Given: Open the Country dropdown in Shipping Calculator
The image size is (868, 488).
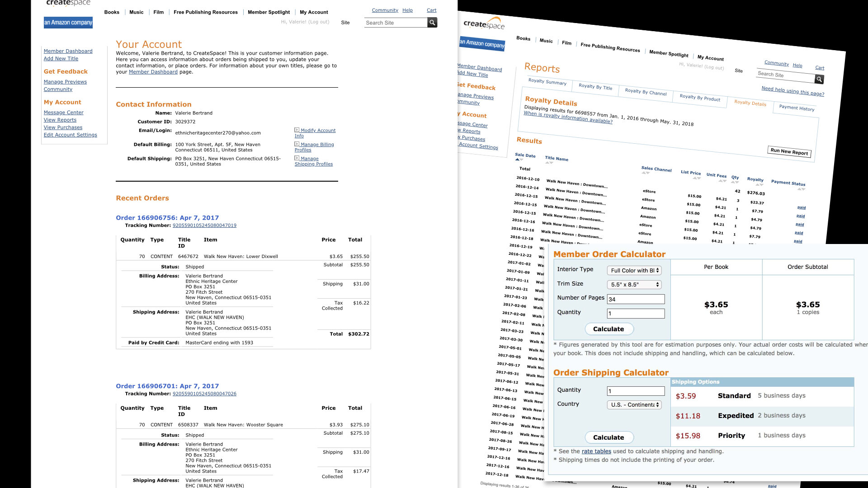Looking at the screenshot, I should point(634,405).
